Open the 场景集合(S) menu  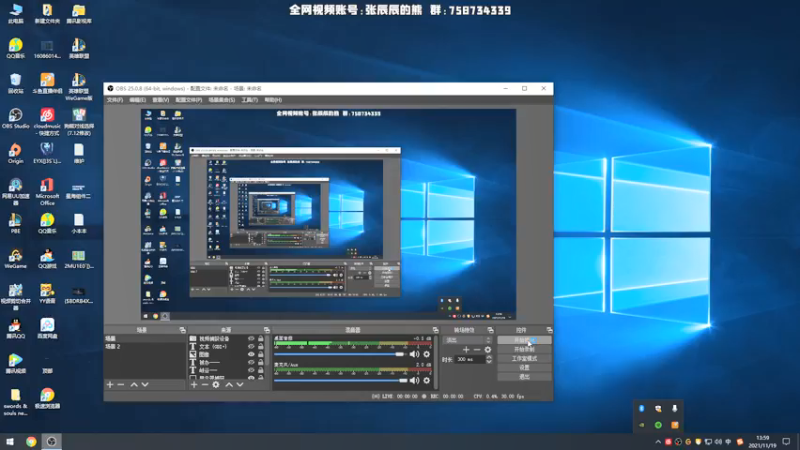222,100
